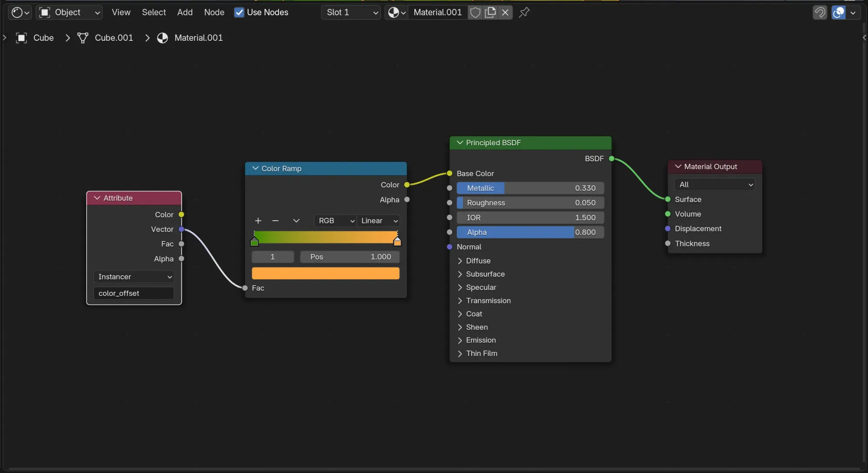Add a color stop with plus button
This screenshot has height=473, width=868.
pos(258,221)
